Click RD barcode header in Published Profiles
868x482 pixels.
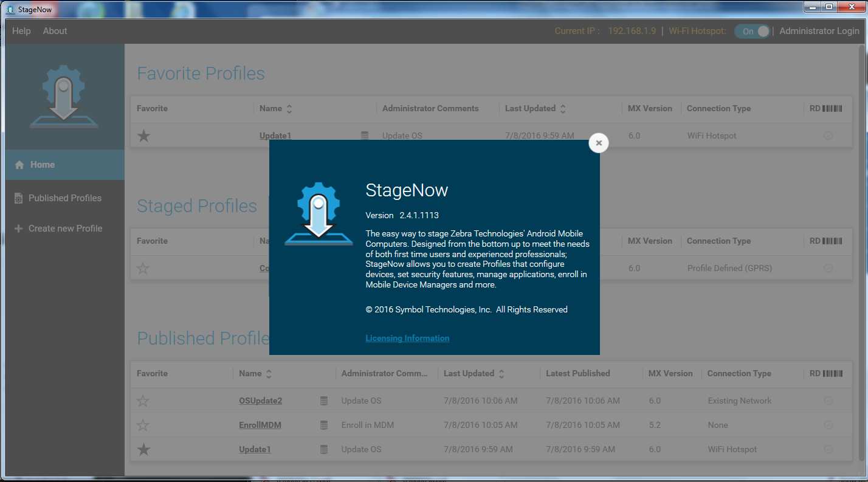click(x=826, y=373)
